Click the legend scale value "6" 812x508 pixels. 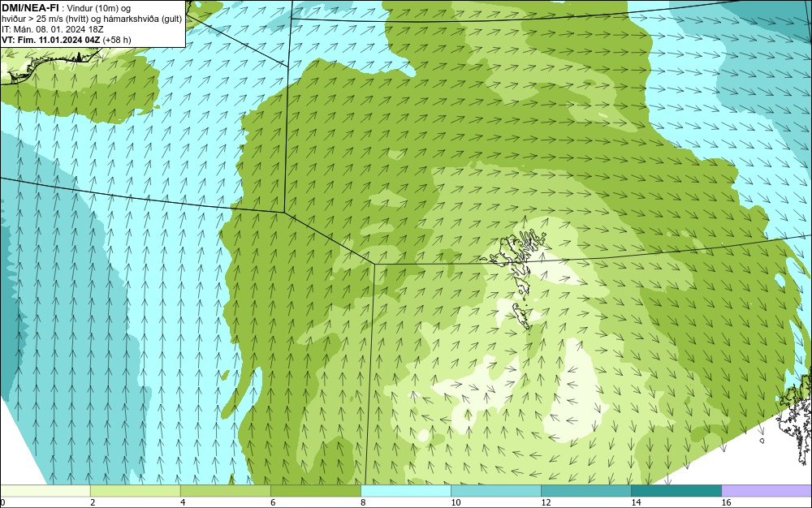273,502
